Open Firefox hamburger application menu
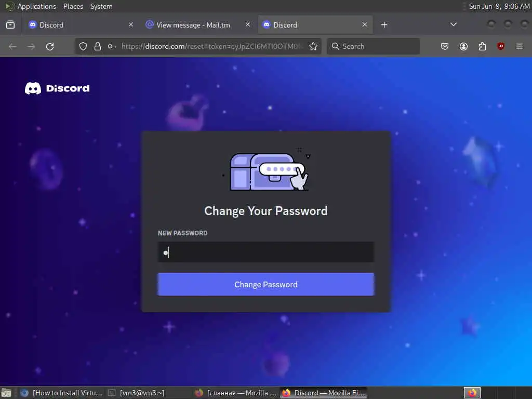This screenshot has width=532, height=399. (520, 46)
